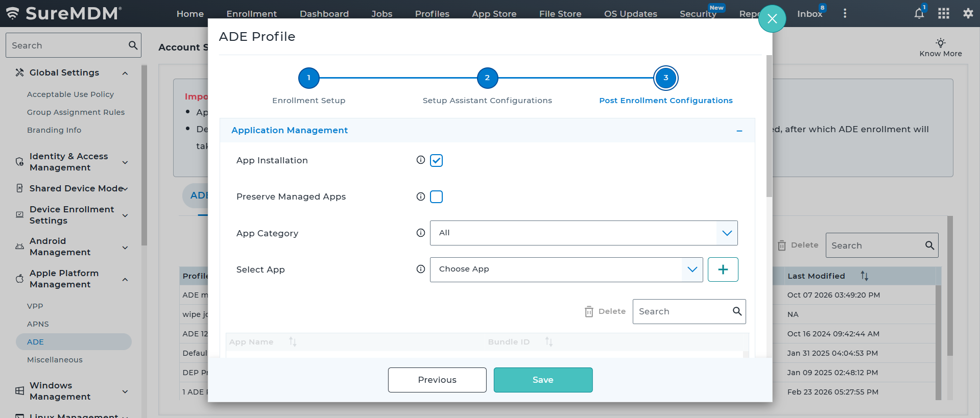Click the sidebar search magnifier icon
The height and width of the screenshot is (418, 980).
(x=133, y=45)
